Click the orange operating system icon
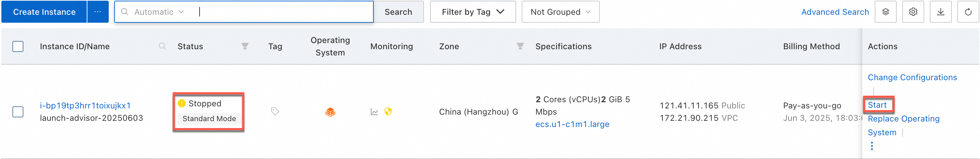 330,112
